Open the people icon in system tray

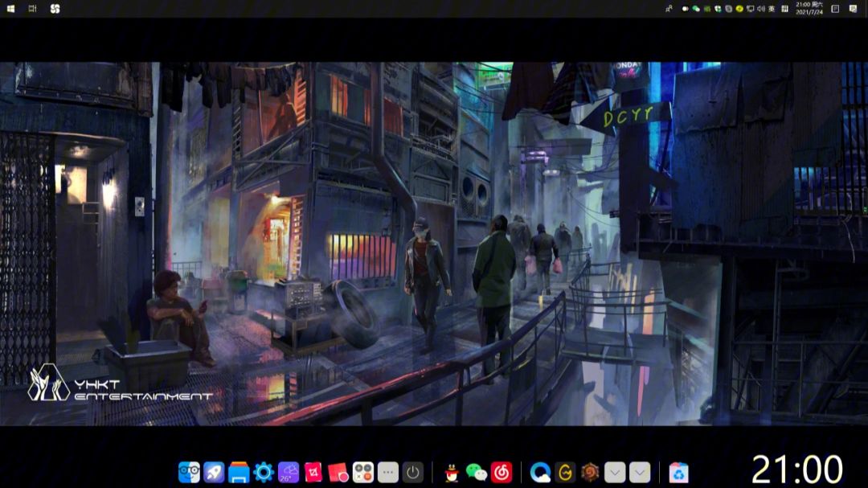(669, 9)
